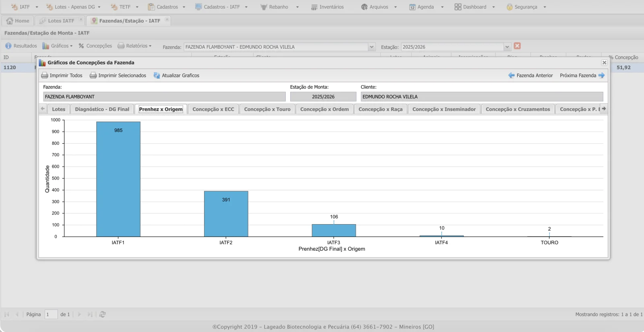Click the Fazenda Anterior button
This screenshot has width=644, height=332.
(x=530, y=75)
